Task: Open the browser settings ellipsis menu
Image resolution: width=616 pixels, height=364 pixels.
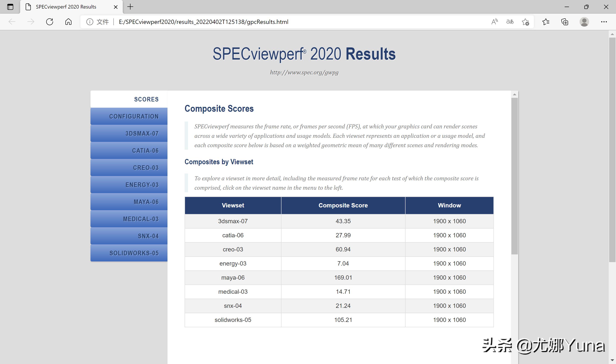Action: [604, 22]
